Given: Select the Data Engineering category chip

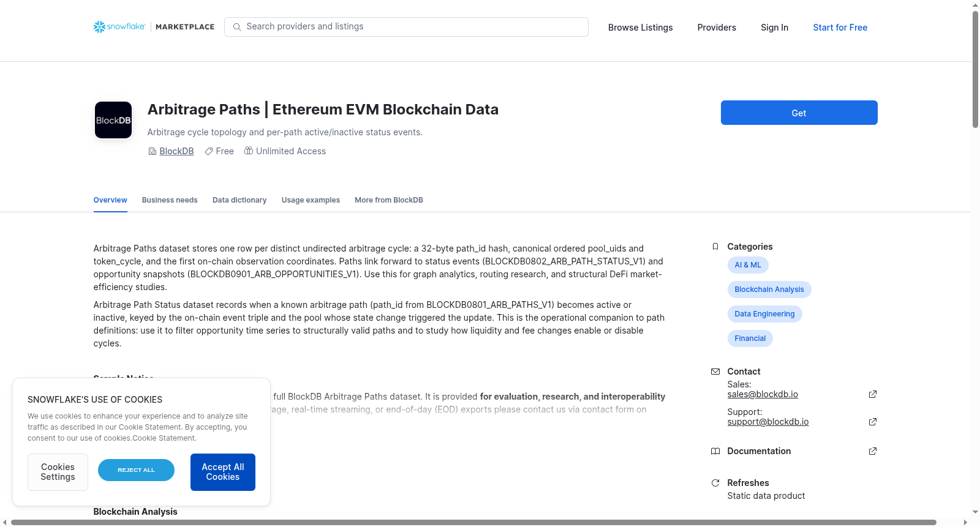Looking at the screenshot, I should (764, 314).
